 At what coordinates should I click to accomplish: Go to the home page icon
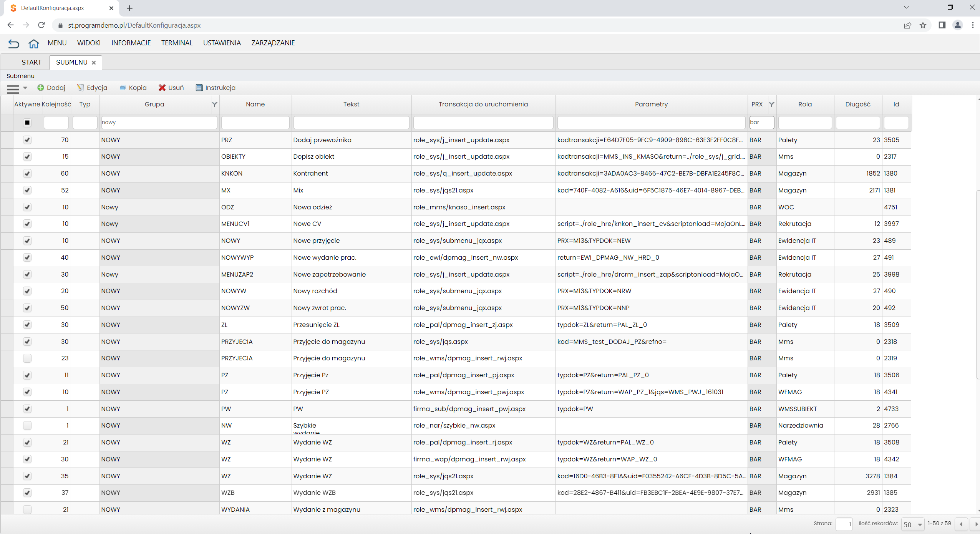pyautogui.click(x=34, y=43)
